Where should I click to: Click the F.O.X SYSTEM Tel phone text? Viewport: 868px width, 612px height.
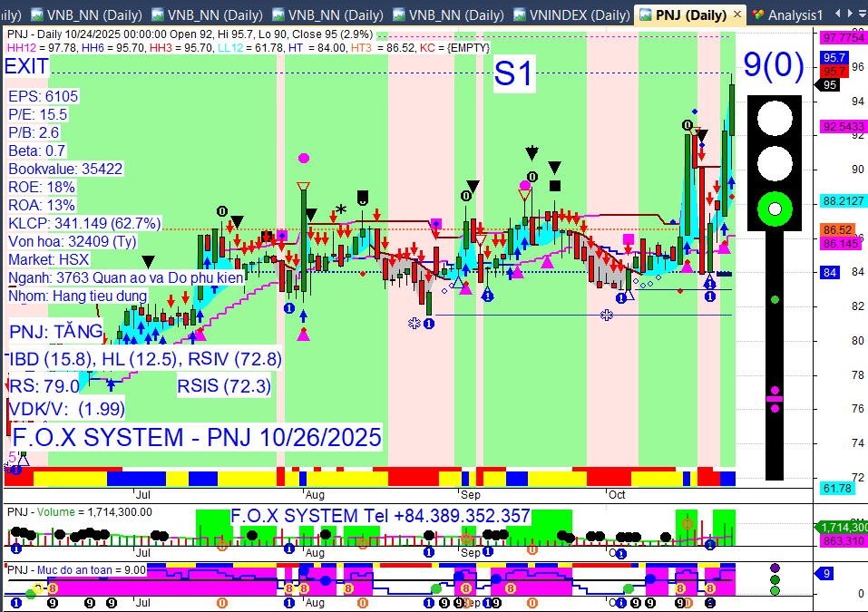pyautogui.click(x=380, y=516)
